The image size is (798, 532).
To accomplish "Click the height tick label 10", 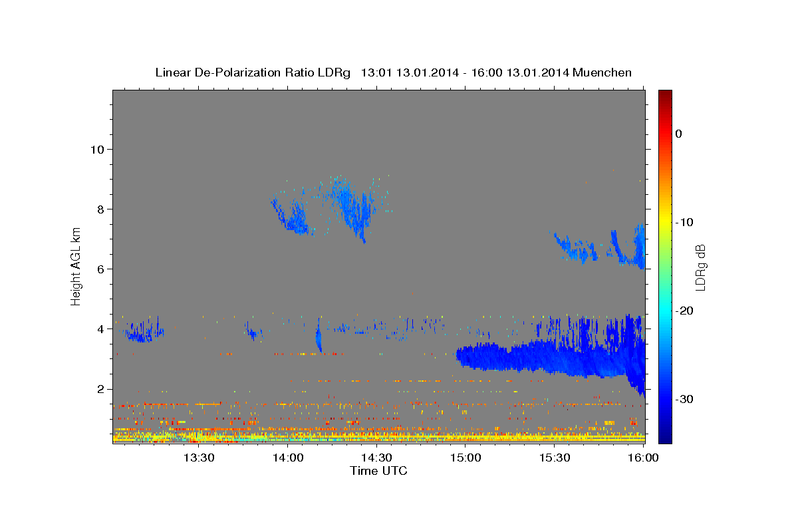I will pyautogui.click(x=96, y=149).
